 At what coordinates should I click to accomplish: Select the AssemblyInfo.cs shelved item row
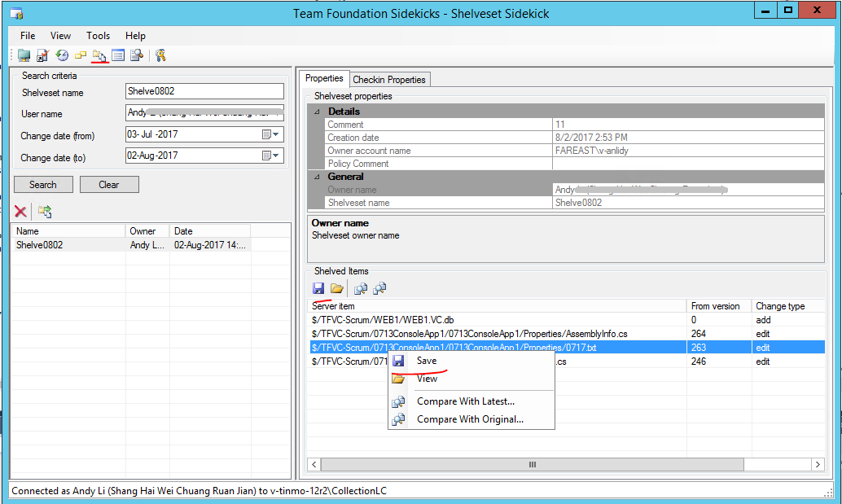pos(567,334)
